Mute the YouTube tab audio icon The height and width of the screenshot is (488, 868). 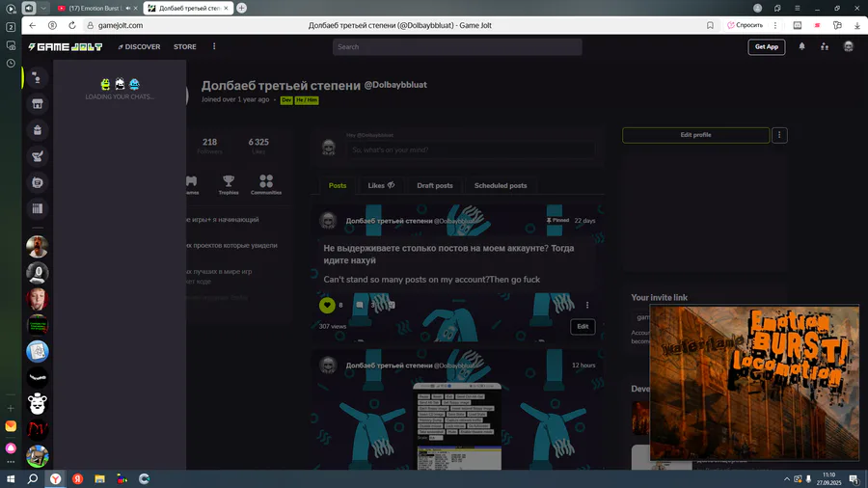128,9
